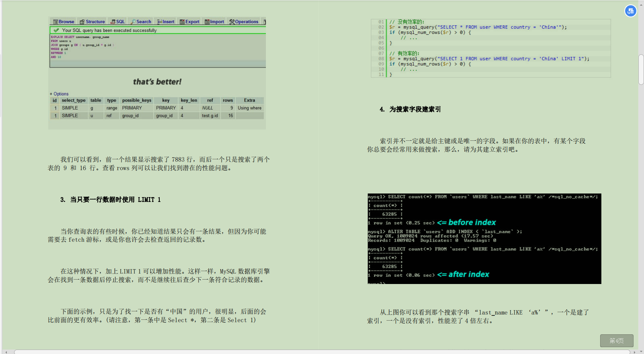This screenshot has width=644, height=354.
Task: Click the vertical scrollbar thumb
Action: click(x=641, y=70)
